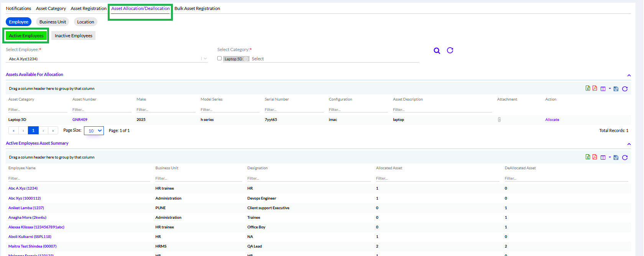The image size is (644, 256).
Task: Refresh the Asset Summary grid
Action: click(625, 157)
